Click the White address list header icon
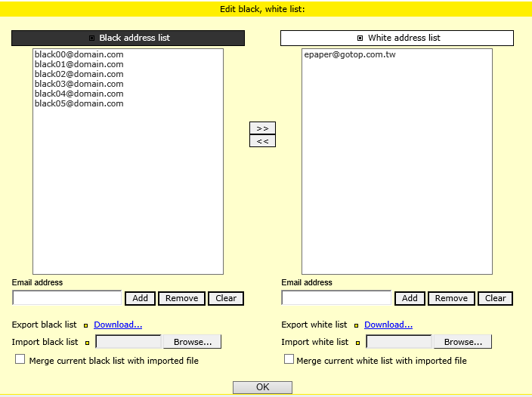 tap(360, 38)
